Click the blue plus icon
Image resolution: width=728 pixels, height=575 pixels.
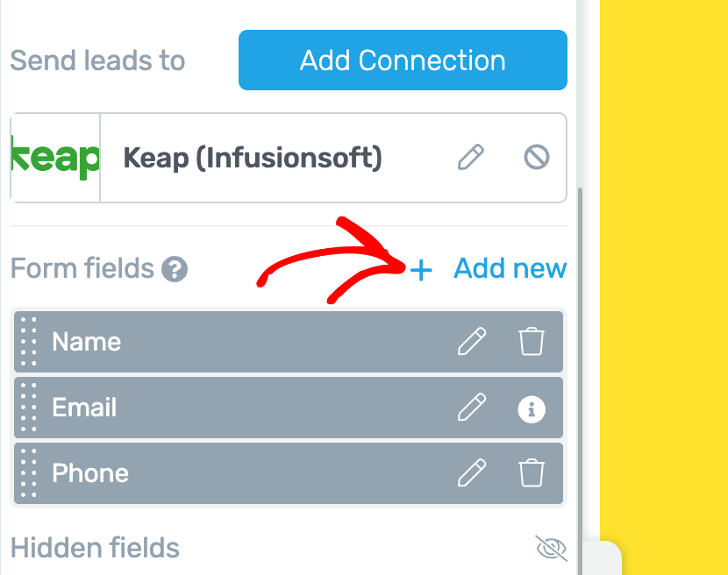(x=422, y=271)
